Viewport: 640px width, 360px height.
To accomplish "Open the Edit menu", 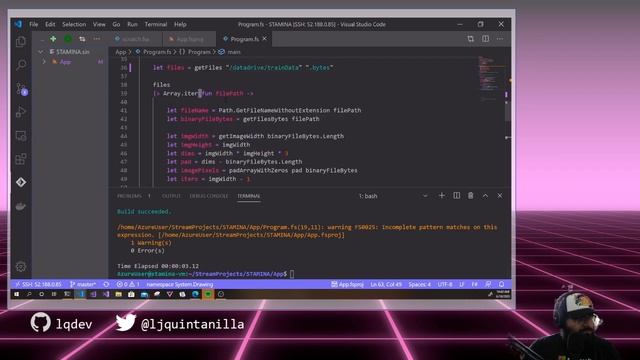I will tap(50, 24).
